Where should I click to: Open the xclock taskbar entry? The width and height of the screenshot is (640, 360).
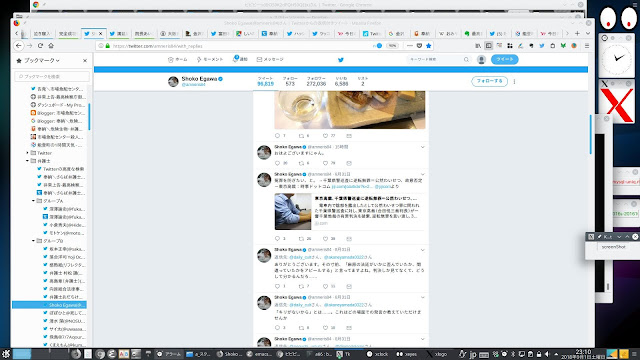point(378,354)
